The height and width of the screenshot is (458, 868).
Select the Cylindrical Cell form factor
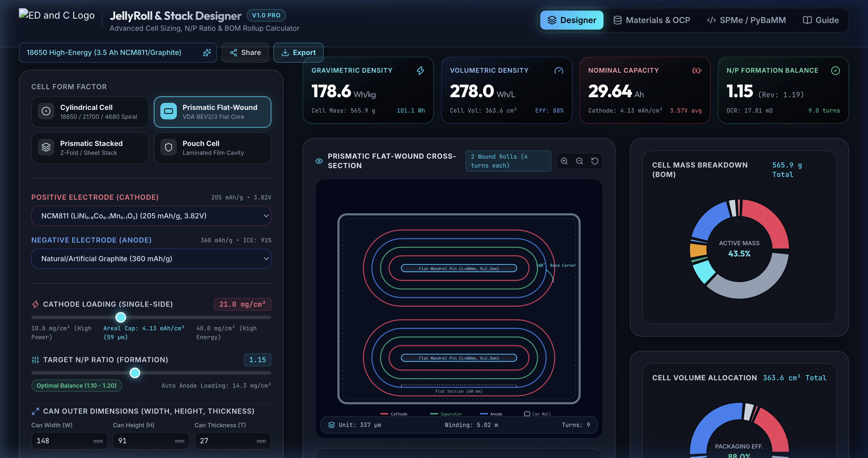coord(90,112)
